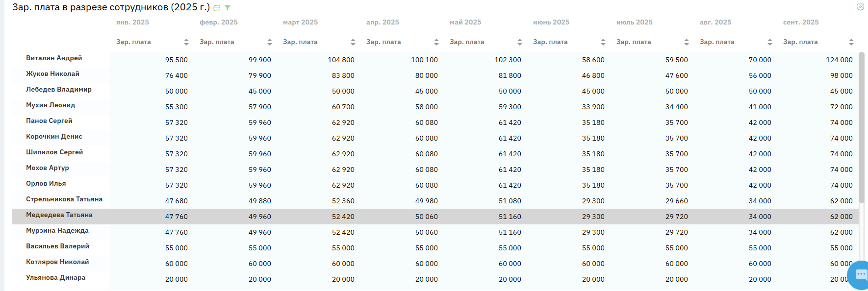Image resolution: width=868 pixels, height=291 pixels.
Task: Sort by July 2025 salary arrows
Action: pyautogui.click(x=687, y=42)
